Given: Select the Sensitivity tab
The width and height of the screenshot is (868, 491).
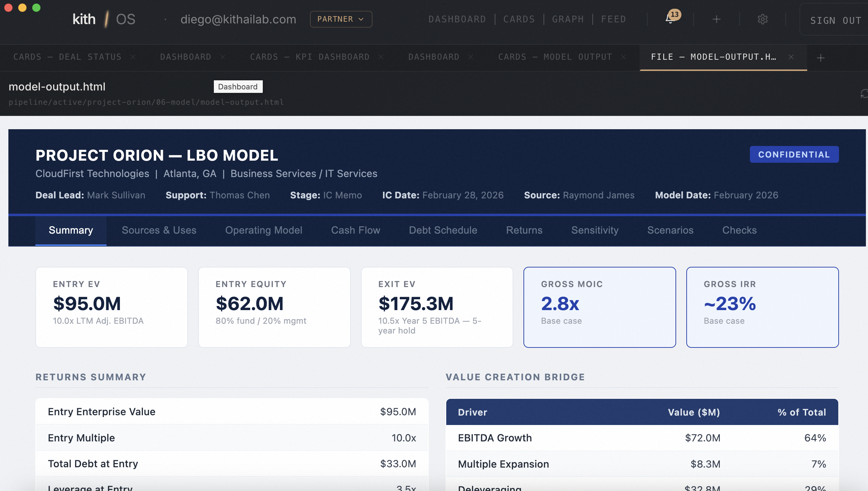Looking at the screenshot, I should coord(595,230).
